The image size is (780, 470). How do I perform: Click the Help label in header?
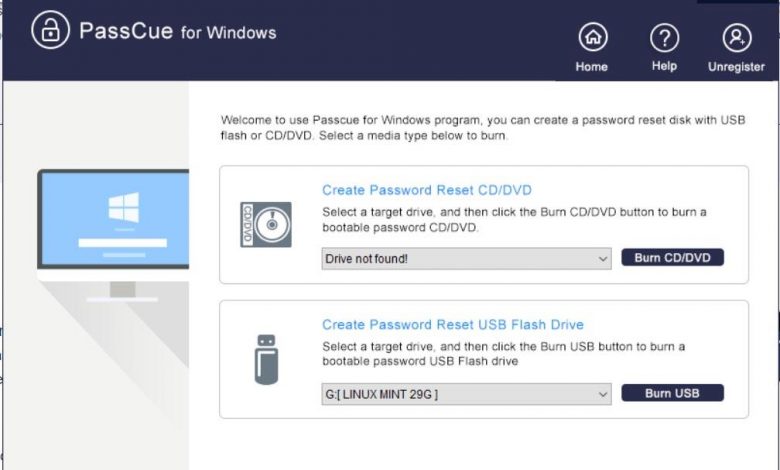coord(664,67)
